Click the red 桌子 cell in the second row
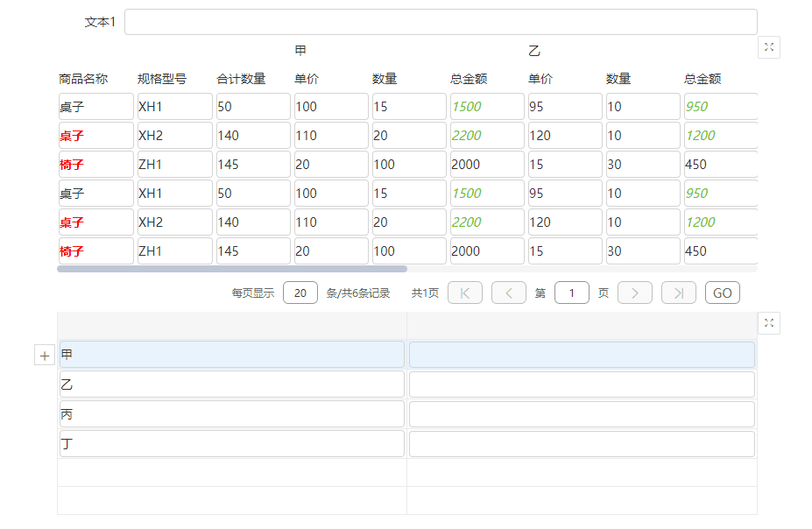Image resolution: width=812 pixels, height=529 pixels. [95, 136]
